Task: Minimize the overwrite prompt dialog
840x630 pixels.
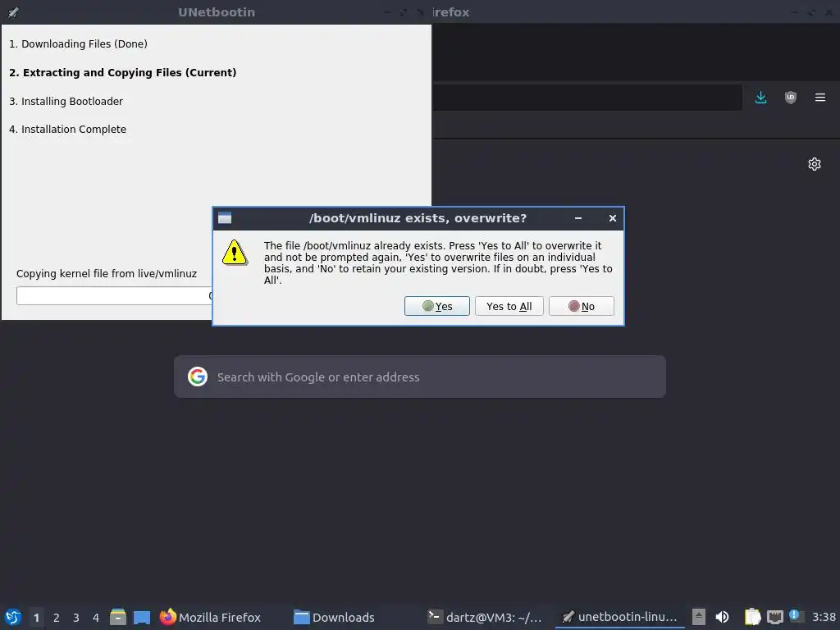Action: pos(578,218)
